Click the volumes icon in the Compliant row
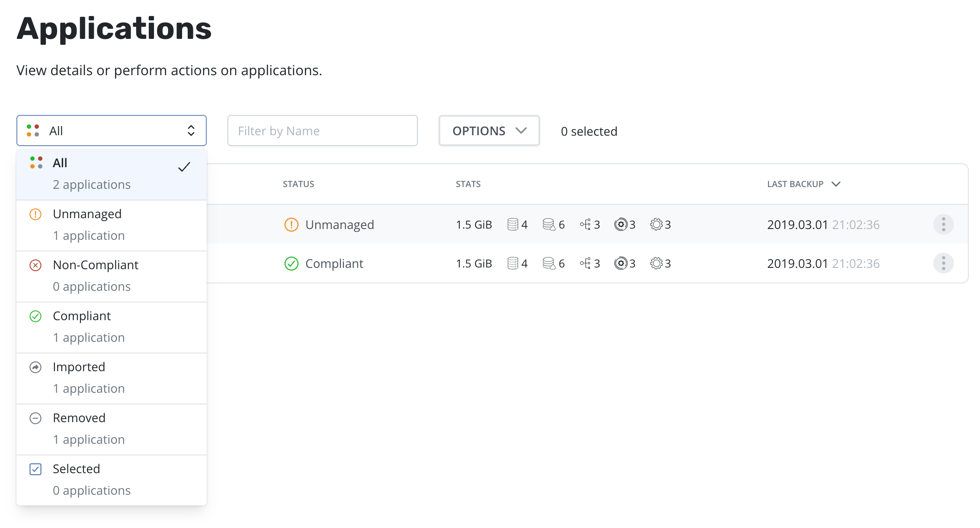This screenshot has width=980, height=528. point(513,264)
